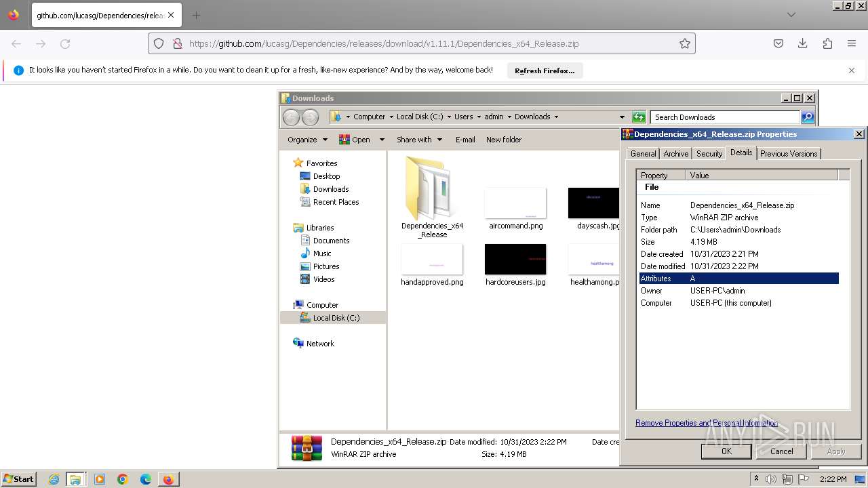Image resolution: width=868 pixels, height=488 pixels.
Task: Select Desktop under Favorites
Action: [326, 176]
